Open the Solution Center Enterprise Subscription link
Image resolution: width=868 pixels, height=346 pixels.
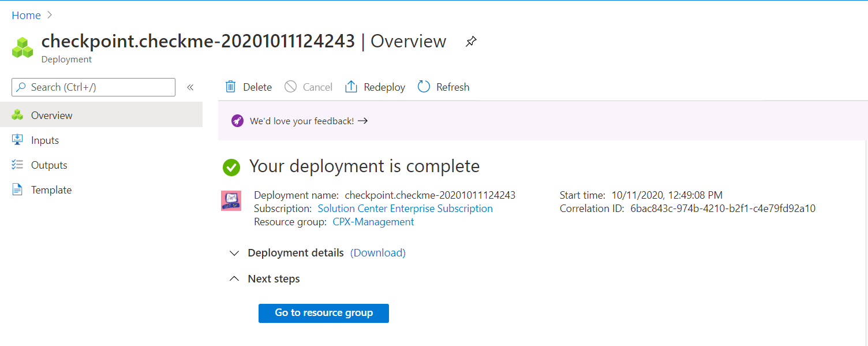tap(405, 209)
